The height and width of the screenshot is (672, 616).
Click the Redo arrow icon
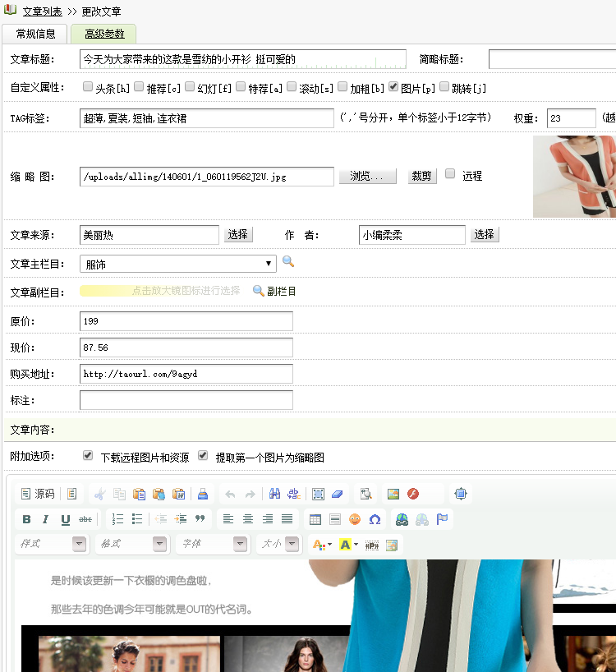251,495
